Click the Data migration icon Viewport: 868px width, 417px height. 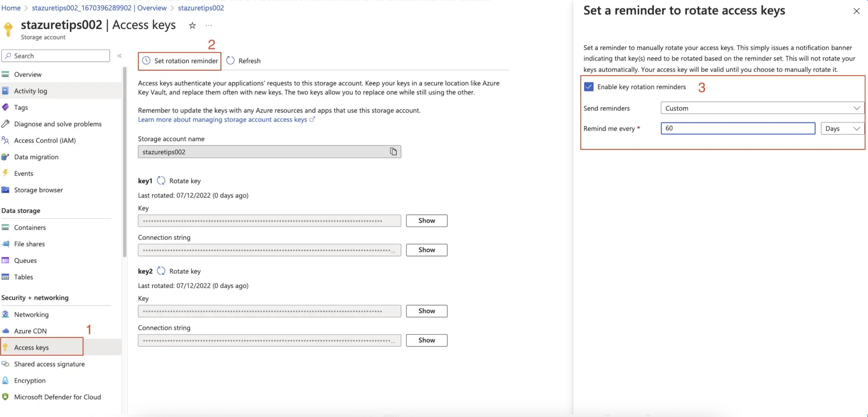click(5, 157)
